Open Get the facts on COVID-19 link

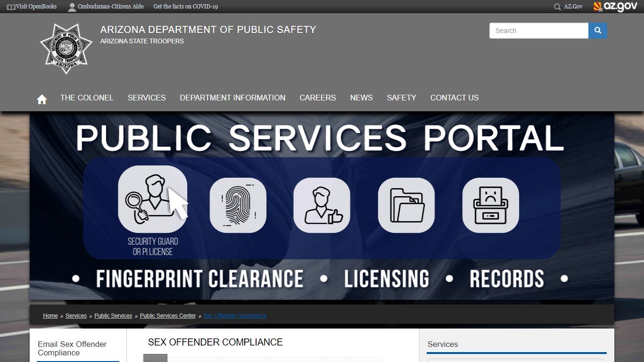[x=186, y=7]
